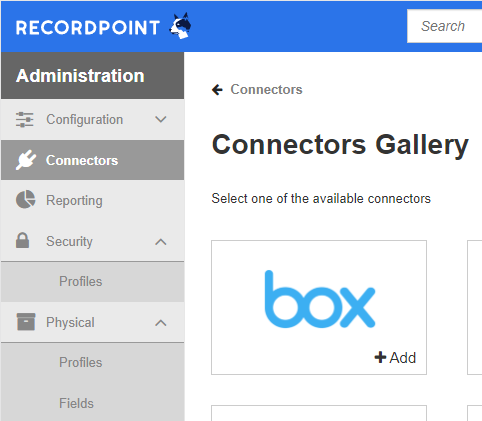Image resolution: width=482 pixels, height=421 pixels.
Task: Add the Box connector
Action: click(x=395, y=358)
